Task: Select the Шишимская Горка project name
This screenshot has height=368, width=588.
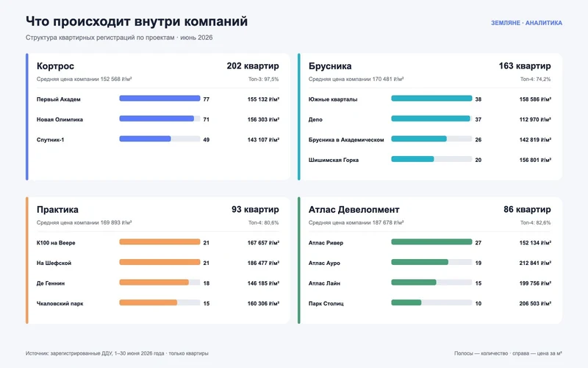Action: pos(334,160)
